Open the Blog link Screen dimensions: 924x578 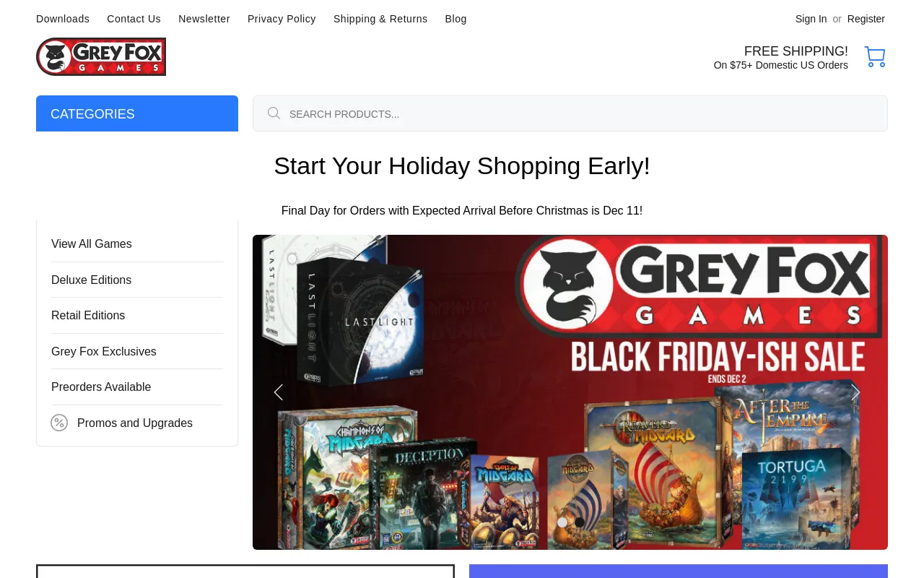(x=456, y=19)
